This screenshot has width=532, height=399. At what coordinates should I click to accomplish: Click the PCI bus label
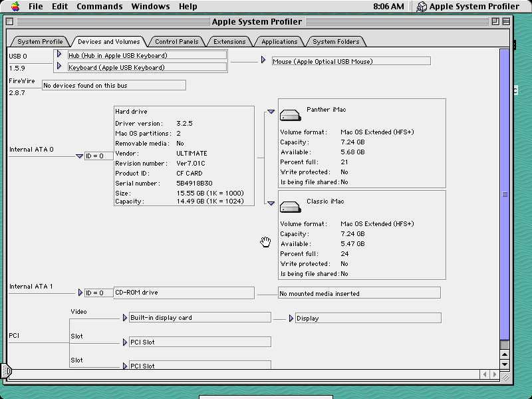point(14,336)
